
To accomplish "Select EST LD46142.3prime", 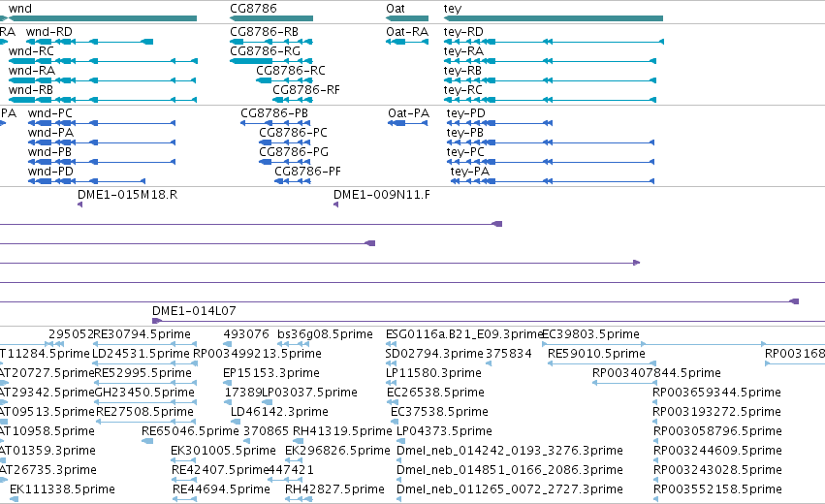I will click(279, 412).
